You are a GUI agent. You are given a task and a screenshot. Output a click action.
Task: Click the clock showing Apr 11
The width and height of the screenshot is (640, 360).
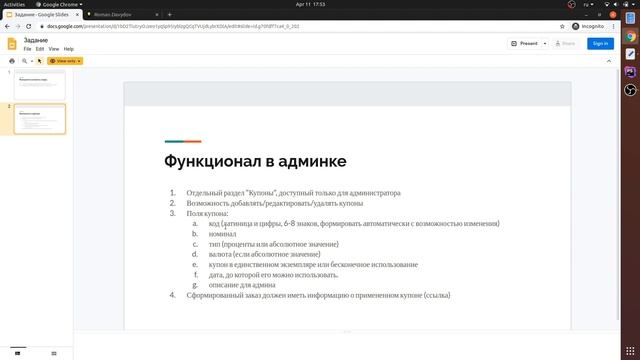coord(310,4)
